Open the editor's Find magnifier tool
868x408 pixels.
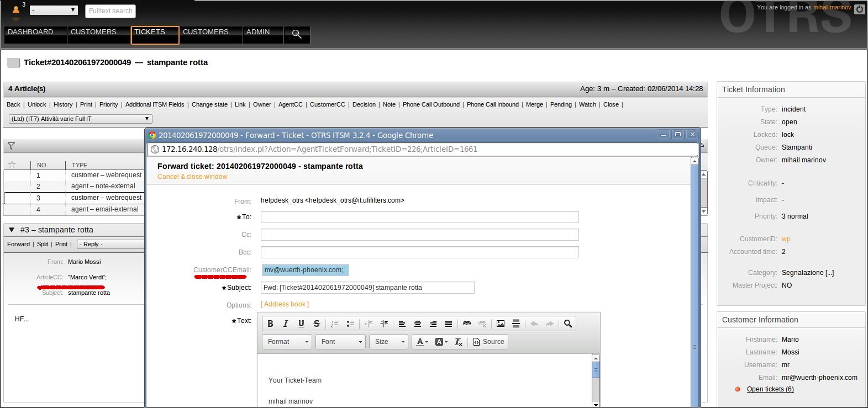pos(568,324)
